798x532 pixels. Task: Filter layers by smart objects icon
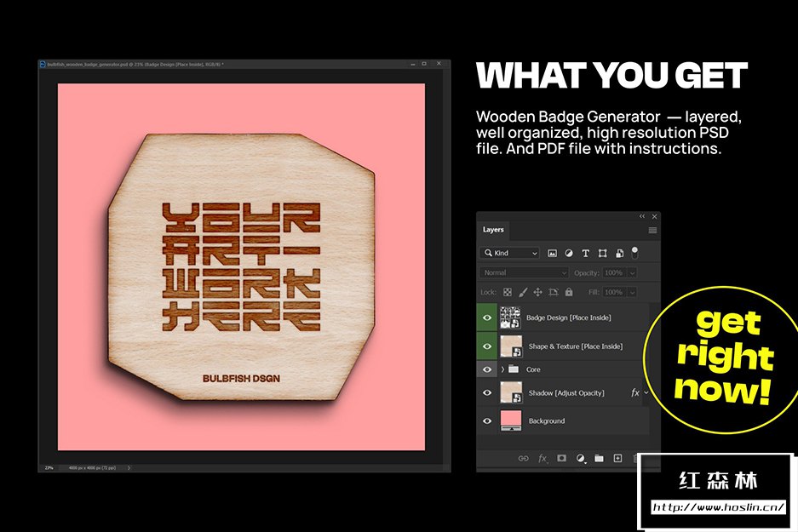[619, 254]
